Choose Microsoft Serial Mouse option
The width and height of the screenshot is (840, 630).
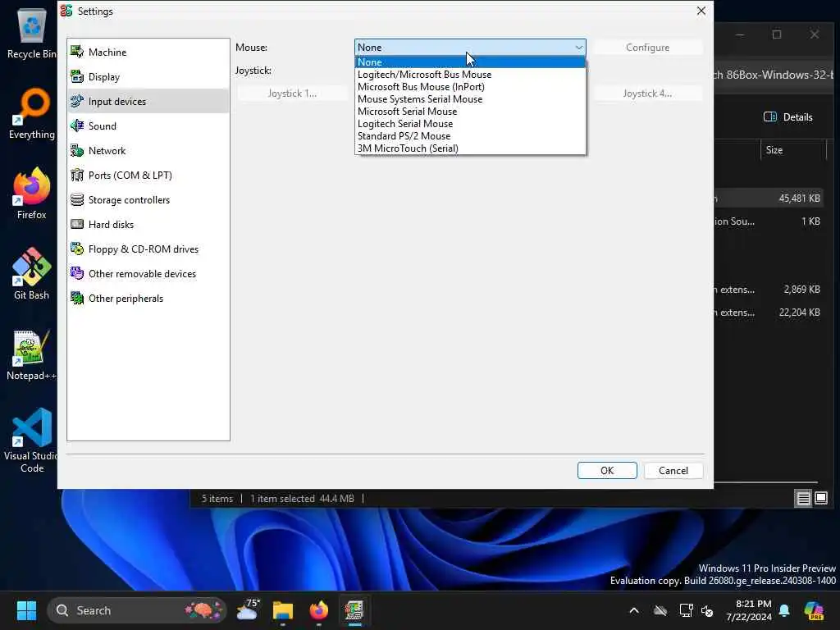(470, 112)
